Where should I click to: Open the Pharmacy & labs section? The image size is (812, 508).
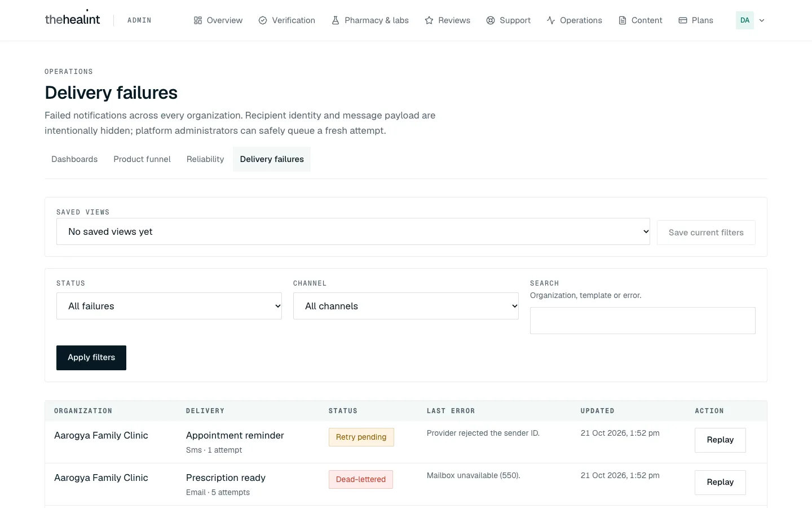[x=370, y=20]
